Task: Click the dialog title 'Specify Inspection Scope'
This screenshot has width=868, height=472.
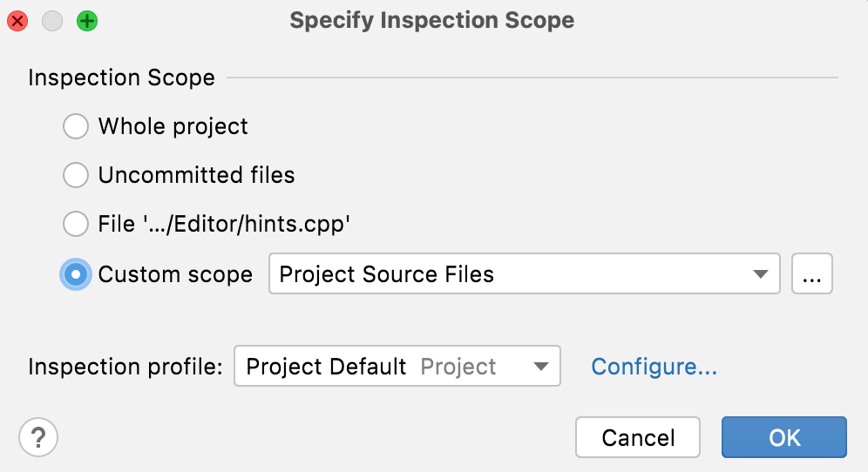Action: pyautogui.click(x=432, y=20)
